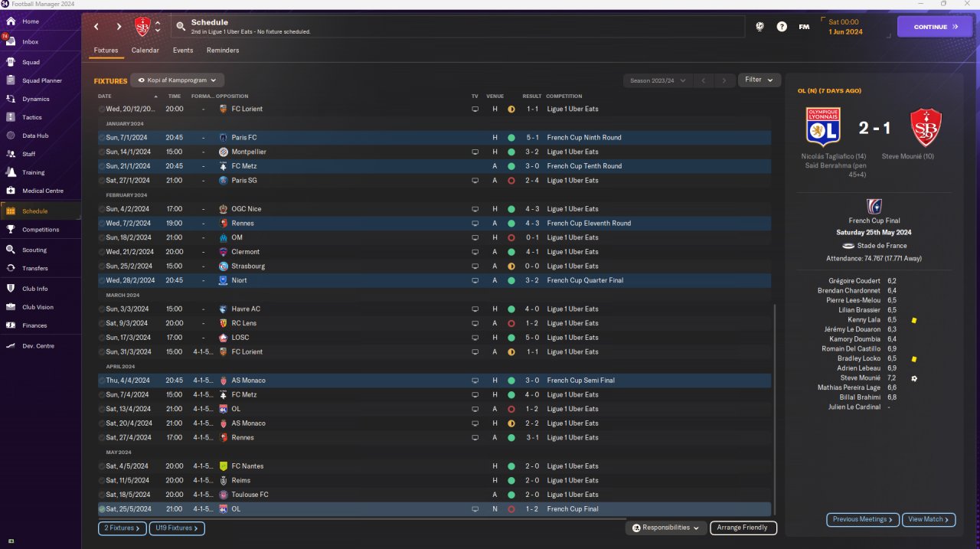Go forward with the right arrow
The width and height of the screenshot is (980, 549).
click(119, 27)
